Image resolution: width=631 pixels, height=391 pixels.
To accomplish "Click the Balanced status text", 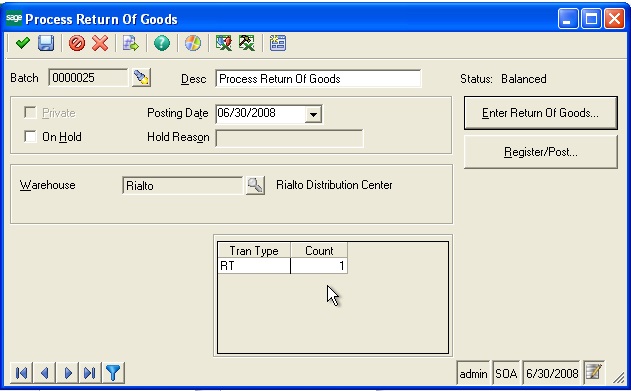I will click(x=524, y=78).
